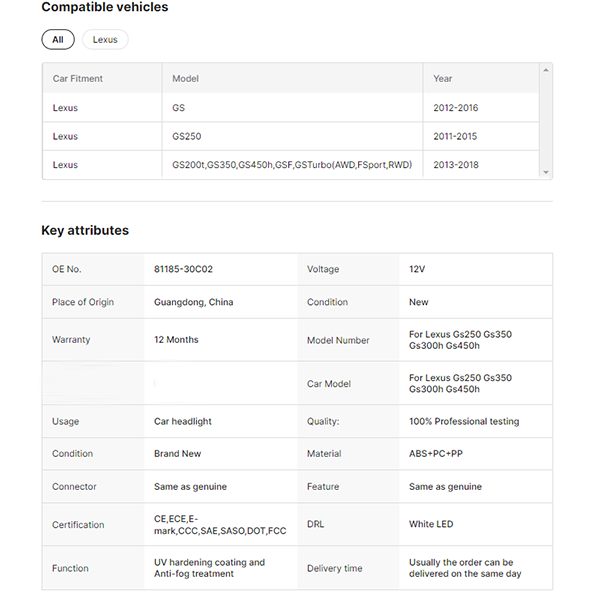600x600 pixels.
Task: Select the "Lexus" vehicle filter pill
Action: tap(105, 40)
